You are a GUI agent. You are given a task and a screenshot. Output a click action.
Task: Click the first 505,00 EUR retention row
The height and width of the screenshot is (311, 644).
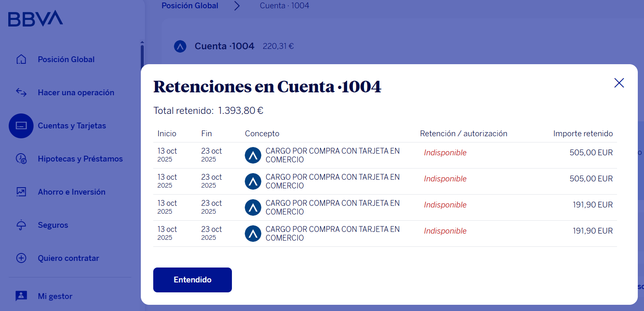click(x=385, y=155)
